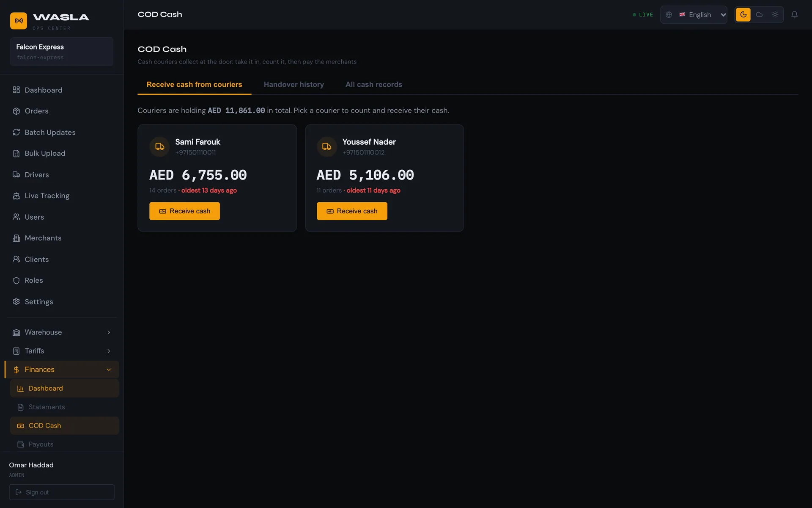This screenshot has width=812, height=508.
Task: Click Youssef Nader truck avatar icon
Action: pyautogui.click(x=326, y=146)
